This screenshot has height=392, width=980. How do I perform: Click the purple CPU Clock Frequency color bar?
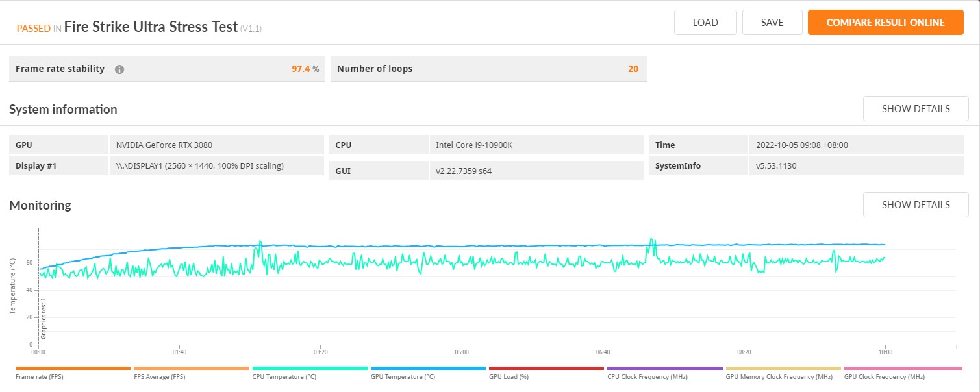pyautogui.click(x=664, y=368)
